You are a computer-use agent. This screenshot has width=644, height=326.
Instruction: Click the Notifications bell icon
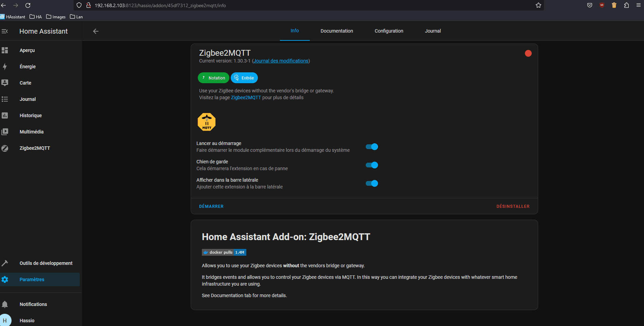5,304
